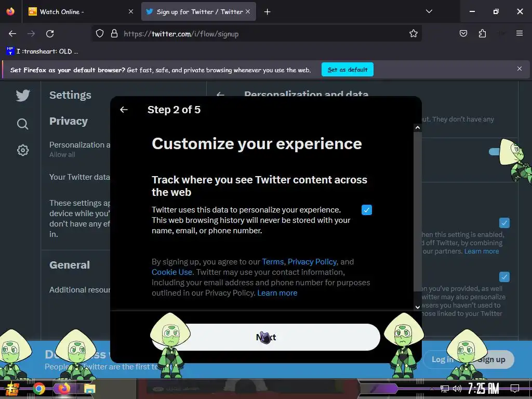Open the Firefox hamburger application menu
532x399 pixels.
point(520,34)
